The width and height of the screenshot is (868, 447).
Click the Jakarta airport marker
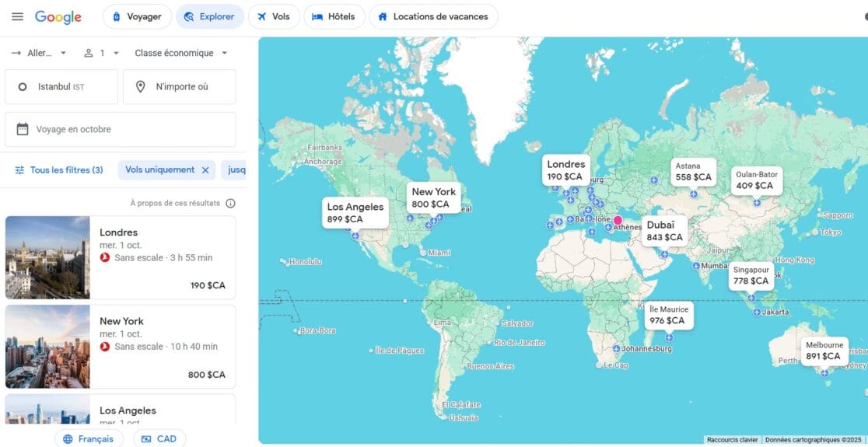tap(757, 312)
